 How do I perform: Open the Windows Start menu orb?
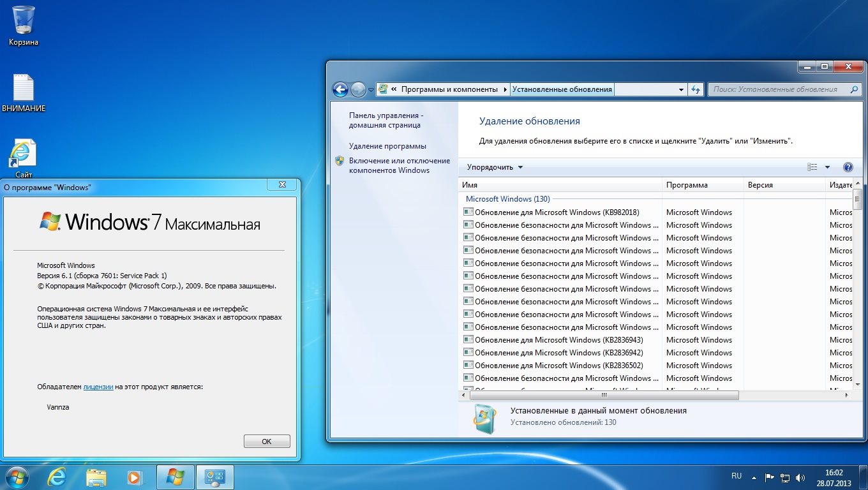16,477
